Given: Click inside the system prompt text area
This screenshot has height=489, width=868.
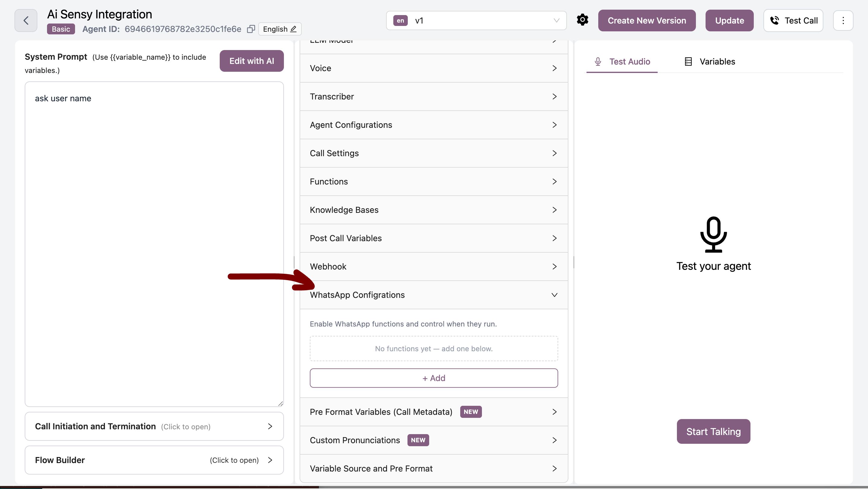Looking at the screenshot, I should coord(154,236).
